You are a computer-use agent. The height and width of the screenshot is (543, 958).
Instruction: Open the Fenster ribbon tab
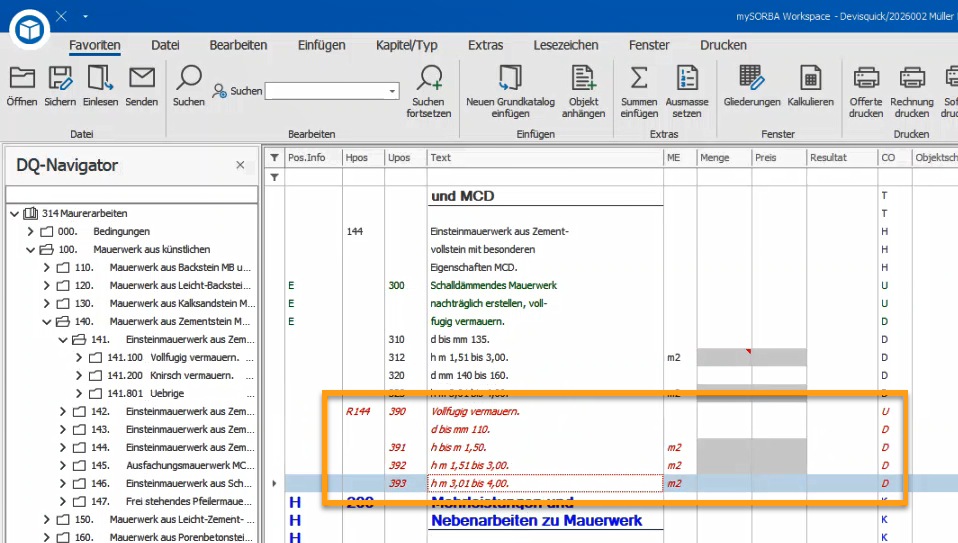[649, 45]
